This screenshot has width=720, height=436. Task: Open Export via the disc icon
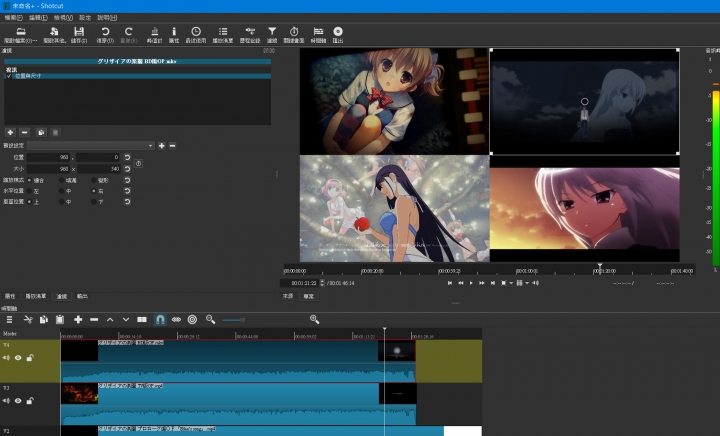pyautogui.click(x=338, y=32)
